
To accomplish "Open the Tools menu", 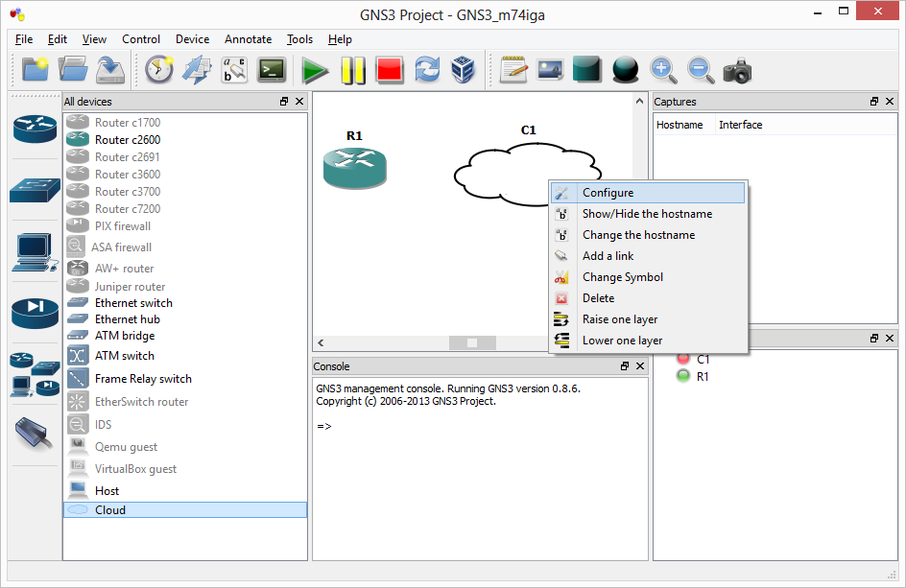I will tap(299, 39).
